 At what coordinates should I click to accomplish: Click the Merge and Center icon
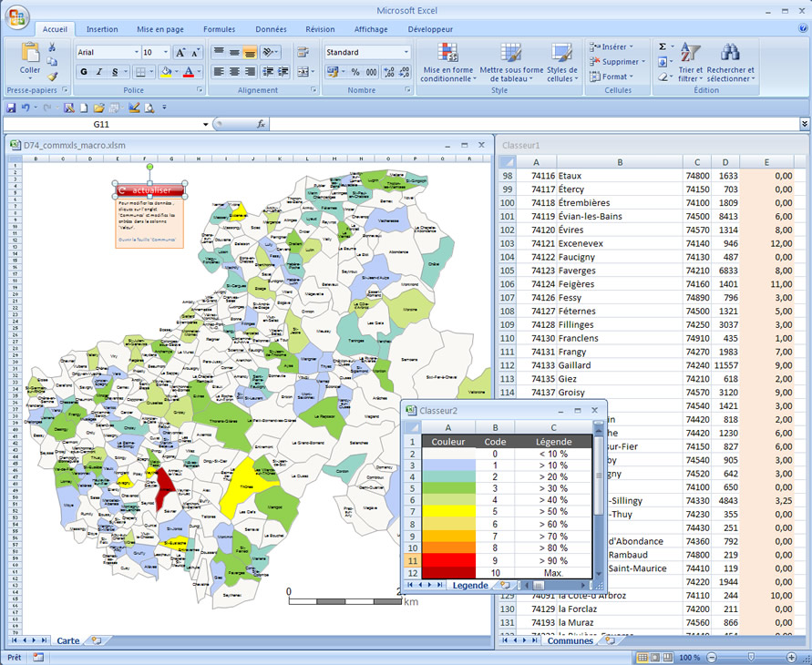pyautogui.click(x=303, y=72)
